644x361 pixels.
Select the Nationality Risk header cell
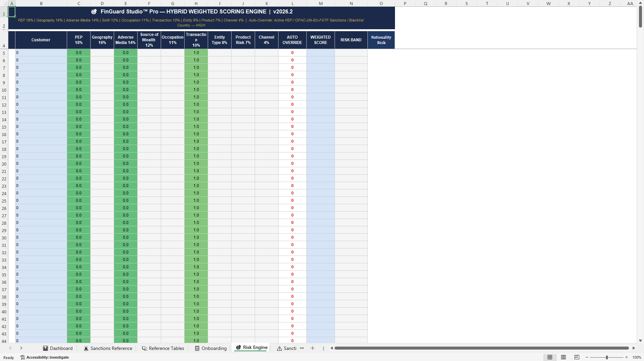tap(381, 40)
